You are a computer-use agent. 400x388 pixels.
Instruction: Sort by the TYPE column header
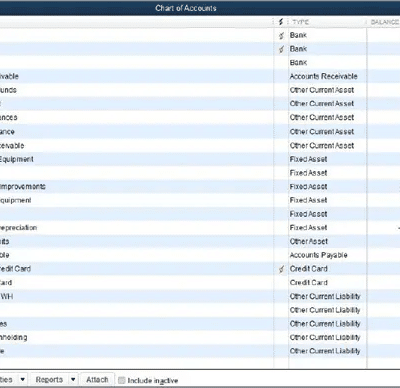click(x=301, y=22)
